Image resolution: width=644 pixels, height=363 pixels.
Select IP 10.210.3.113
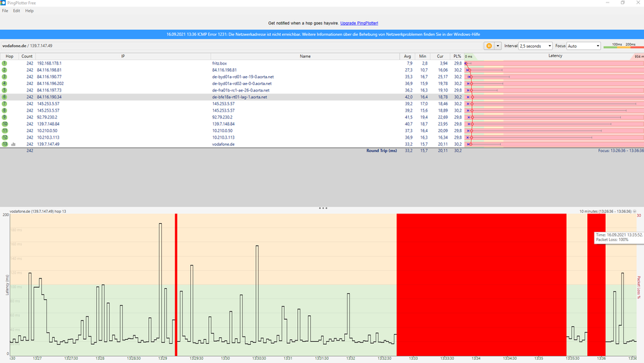coord(48,137)
